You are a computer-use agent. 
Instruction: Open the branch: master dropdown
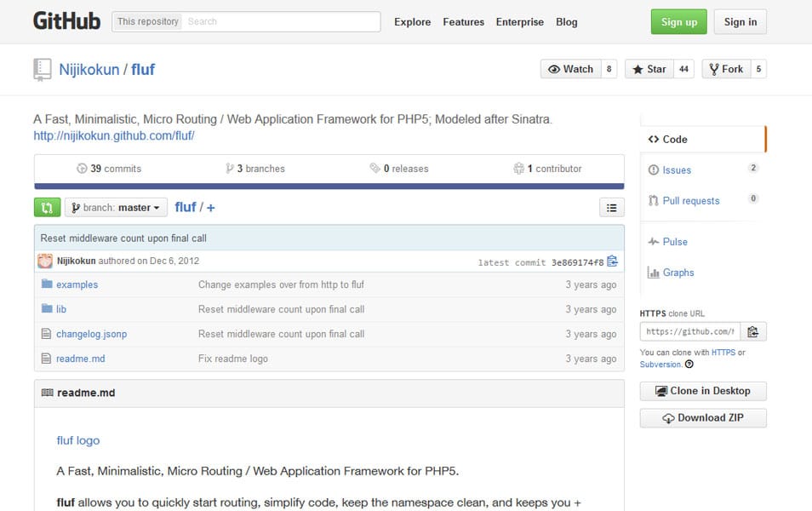116,208
